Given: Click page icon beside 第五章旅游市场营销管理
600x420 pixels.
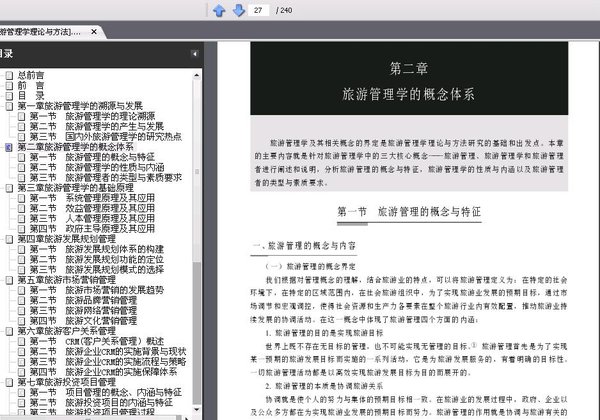Looking at the screenshot, I should coord(9,280).
